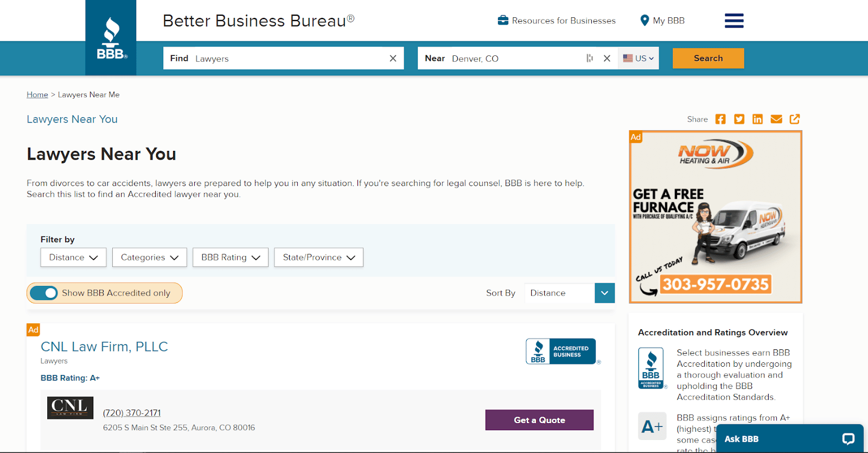Click the briefcase icon for business resources
This screenshot has height=453, width=868.
(x=503, y=21)
